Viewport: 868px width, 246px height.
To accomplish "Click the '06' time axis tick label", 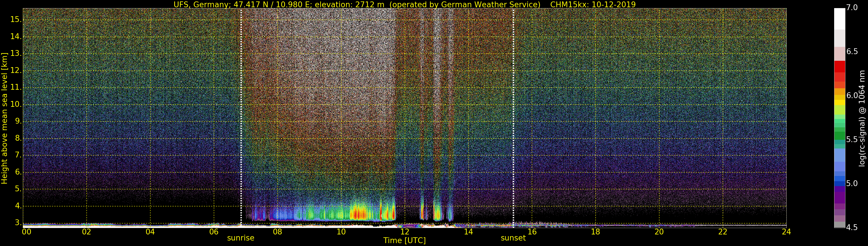I will tap(214, 232).
